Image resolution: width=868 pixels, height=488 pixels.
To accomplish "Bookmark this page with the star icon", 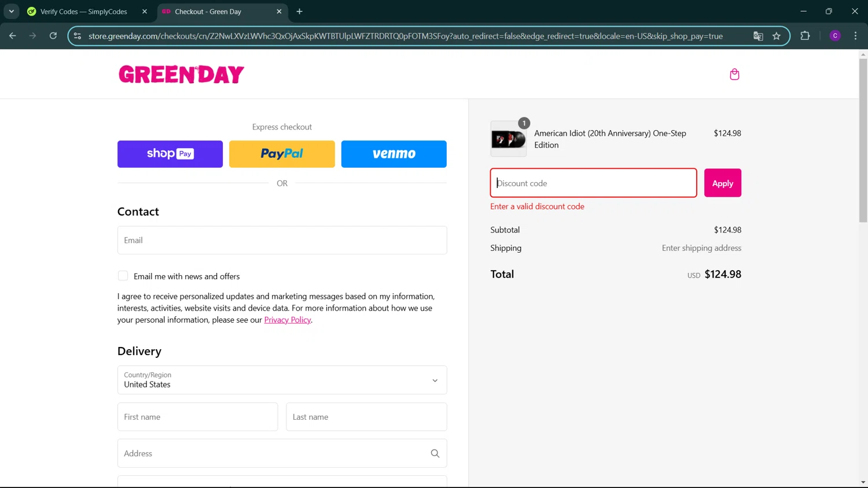I will click(777, 36).
